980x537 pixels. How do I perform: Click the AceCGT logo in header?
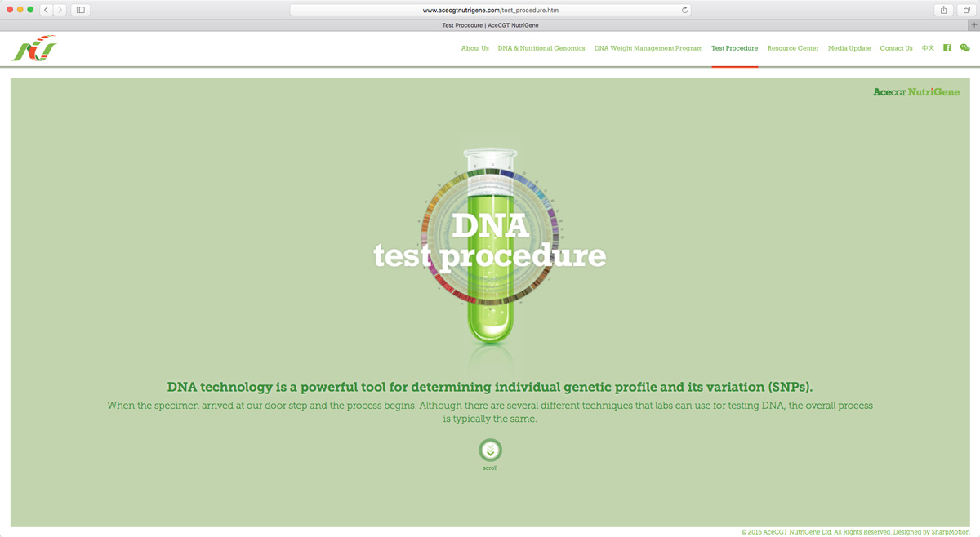(33, 49)
